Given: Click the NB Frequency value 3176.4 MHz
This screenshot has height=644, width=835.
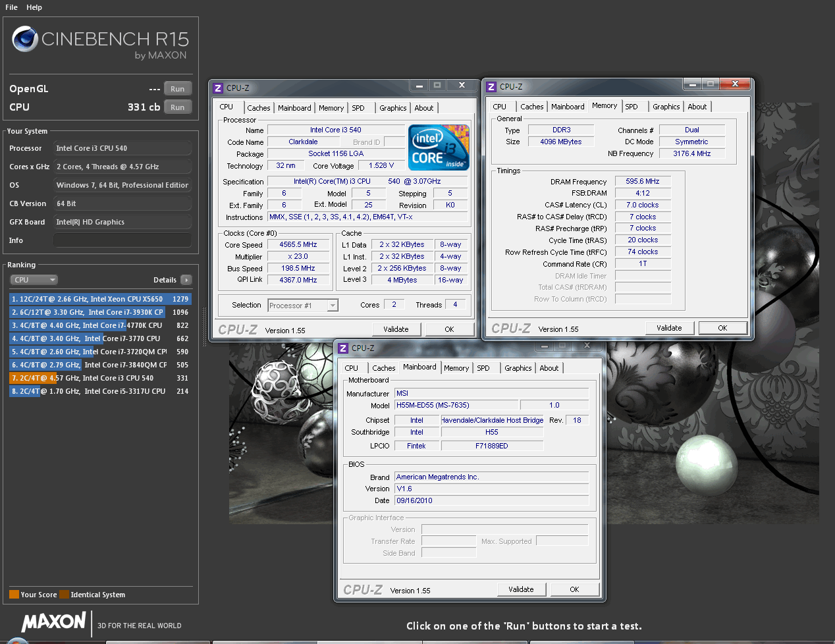Looking at the screenshot, I should click(x=691, y=153).
